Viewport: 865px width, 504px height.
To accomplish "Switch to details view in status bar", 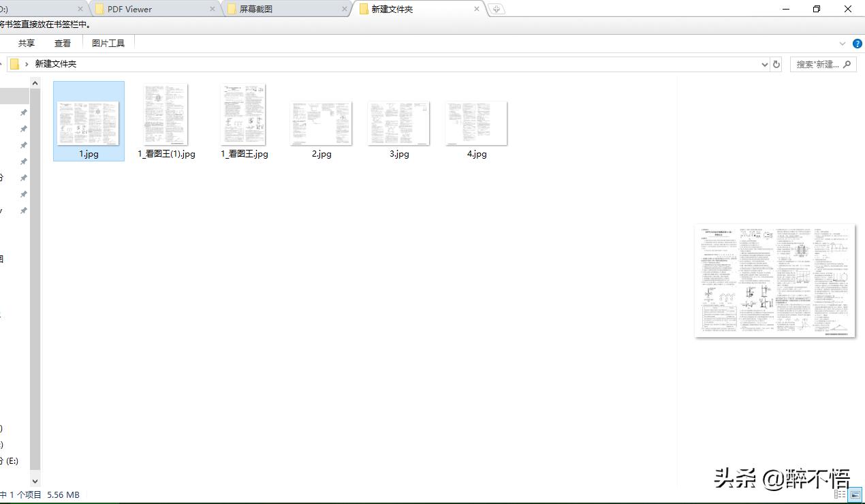I will 840,494.
